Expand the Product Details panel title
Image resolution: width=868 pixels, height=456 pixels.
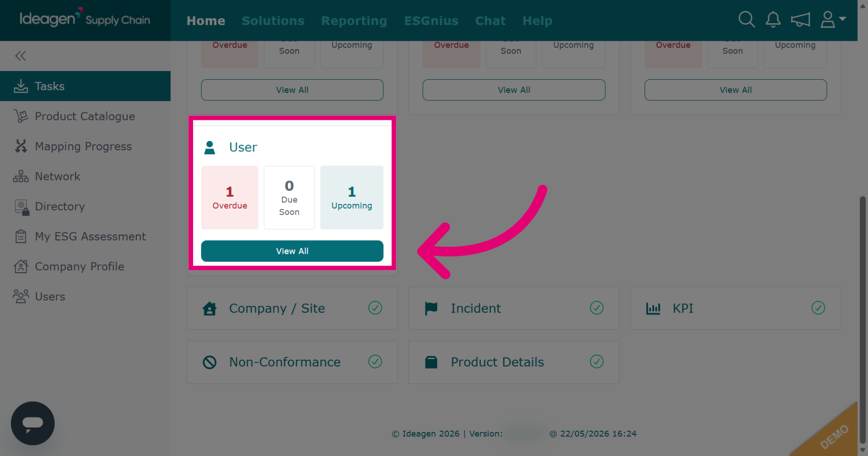coord(497,362)
